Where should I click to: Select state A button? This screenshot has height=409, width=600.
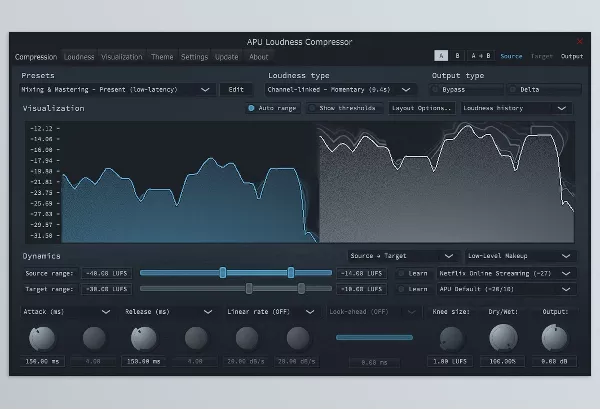click(441, 56)
